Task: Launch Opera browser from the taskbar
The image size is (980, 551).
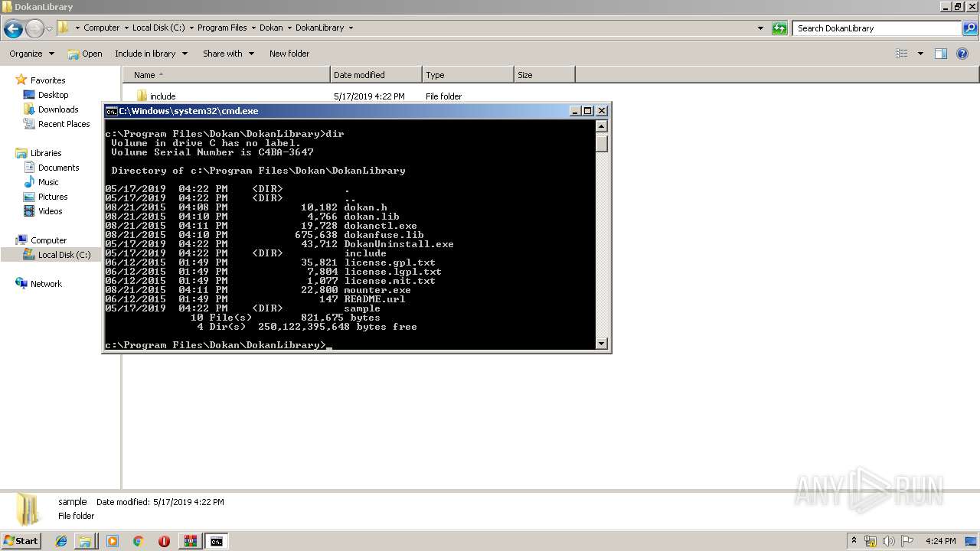Action: pyautogui.click(x=164, y=541)
